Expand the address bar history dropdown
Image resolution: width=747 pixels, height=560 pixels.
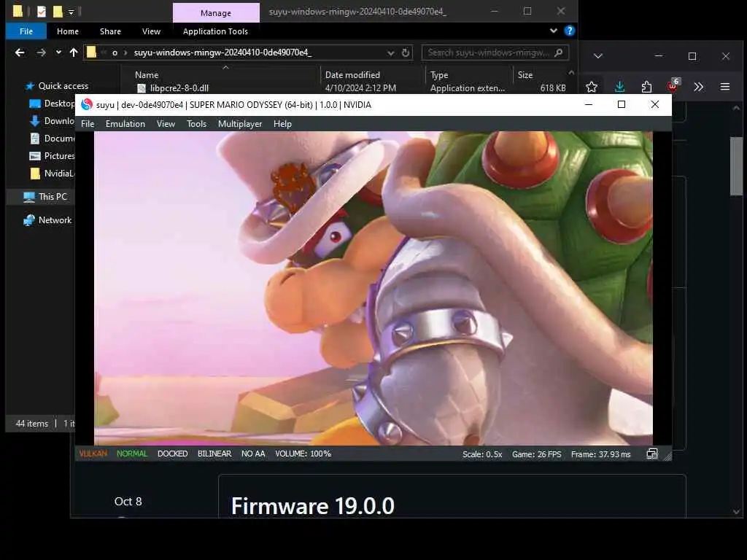point(391,52)
